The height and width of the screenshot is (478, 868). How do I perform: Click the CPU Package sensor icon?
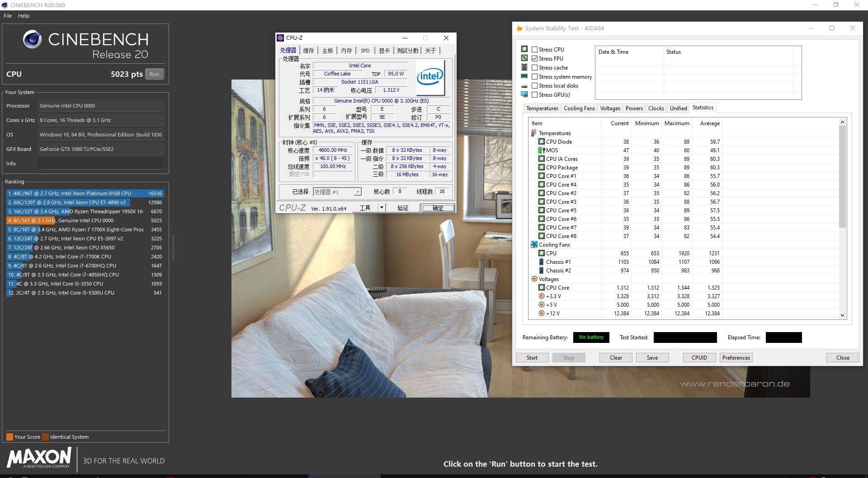click(x=541, y=168)
